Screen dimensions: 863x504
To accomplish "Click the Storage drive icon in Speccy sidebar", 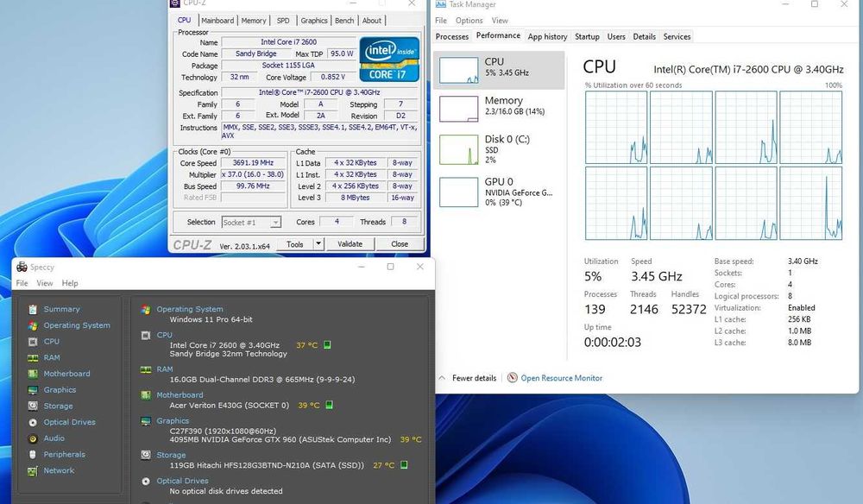I will click(33, 406).
